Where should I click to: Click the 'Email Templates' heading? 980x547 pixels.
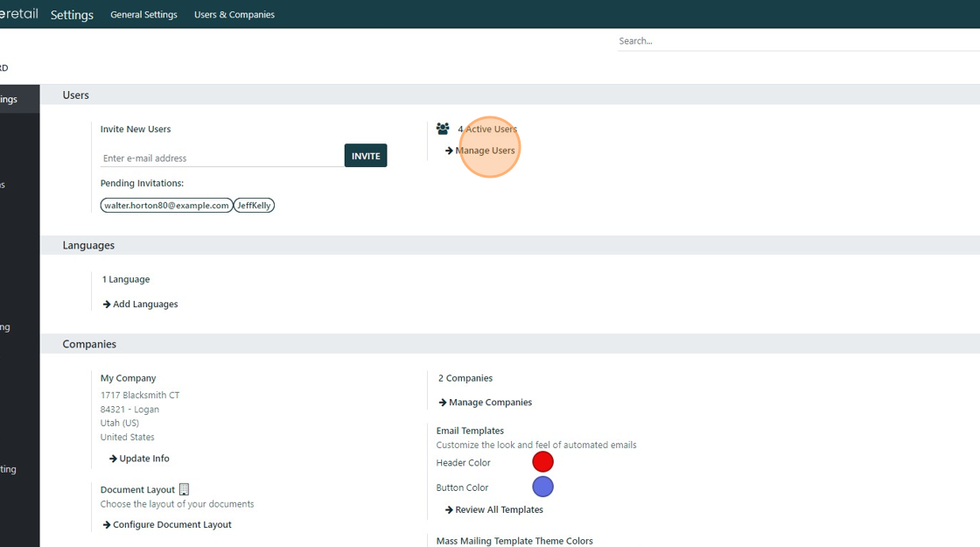tap(470, 431)
